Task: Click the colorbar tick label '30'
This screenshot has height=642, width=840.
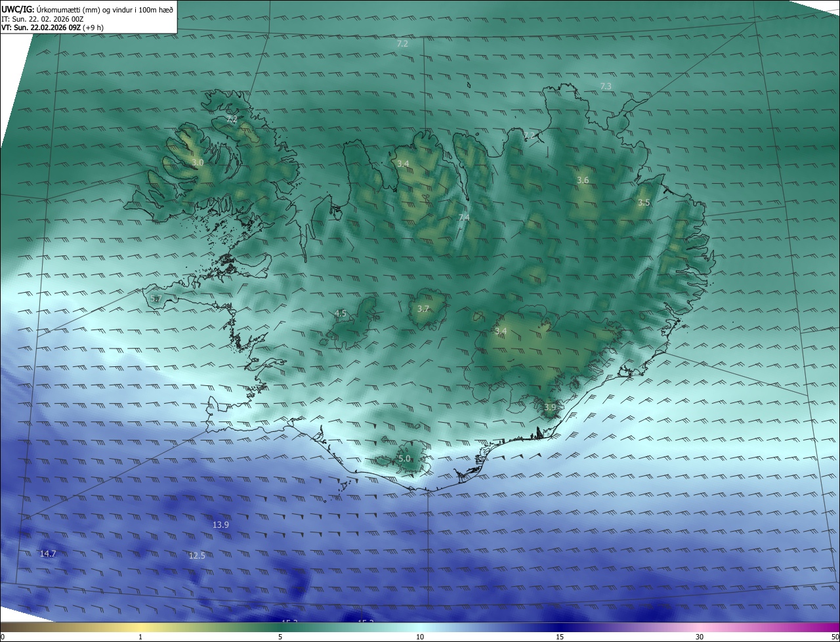Action: pos(700,637)
